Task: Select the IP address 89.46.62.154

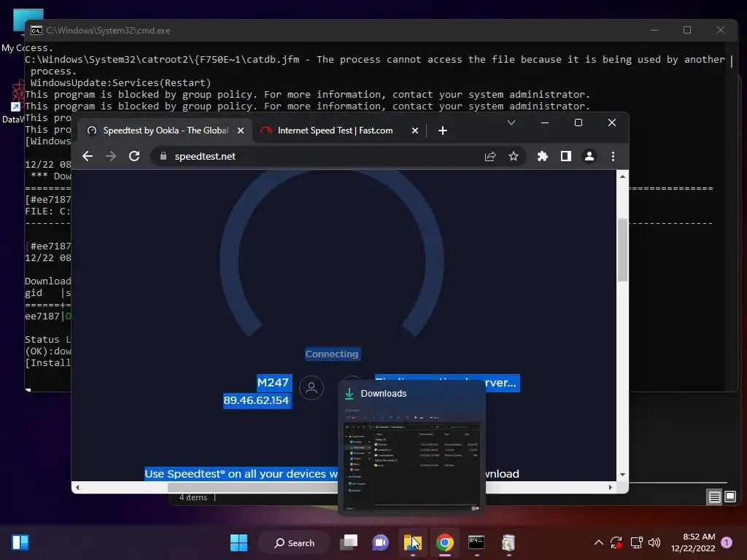Action: coord(256,400)
